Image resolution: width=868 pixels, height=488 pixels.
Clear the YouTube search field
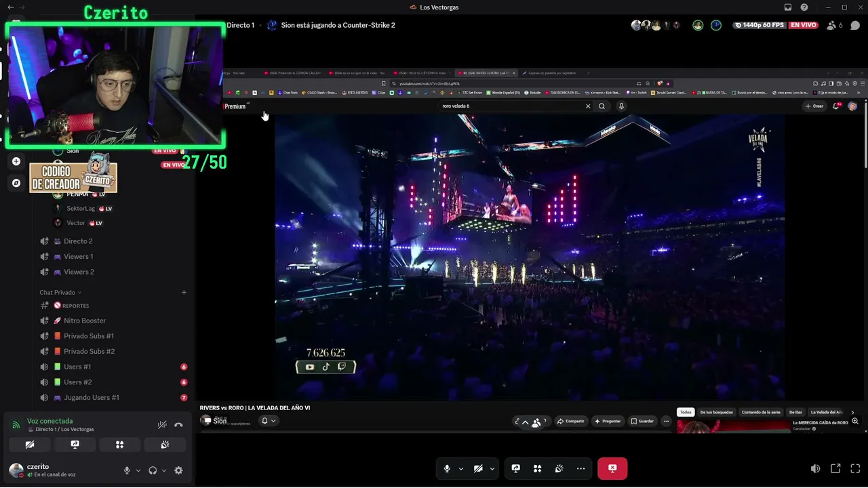coord(588,106)
